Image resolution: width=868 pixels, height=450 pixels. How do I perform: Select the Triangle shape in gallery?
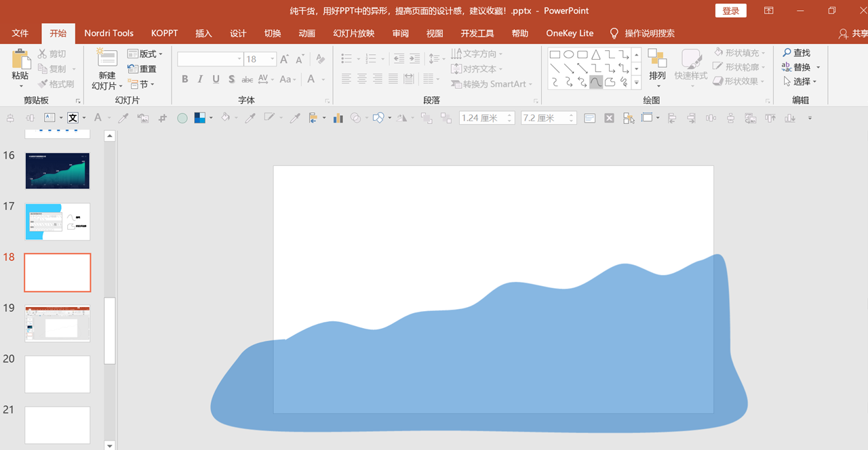coord(595,55)
